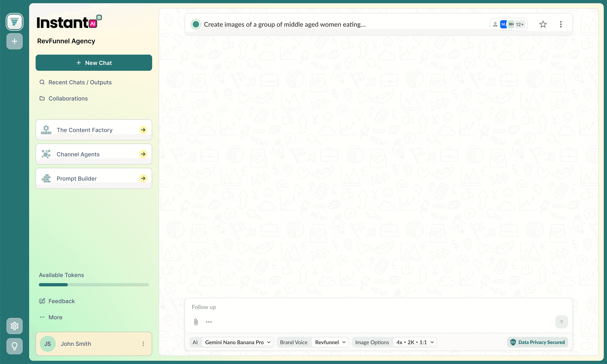Expand the Brand Voice Revfunnel dropdown

[330, 342]
